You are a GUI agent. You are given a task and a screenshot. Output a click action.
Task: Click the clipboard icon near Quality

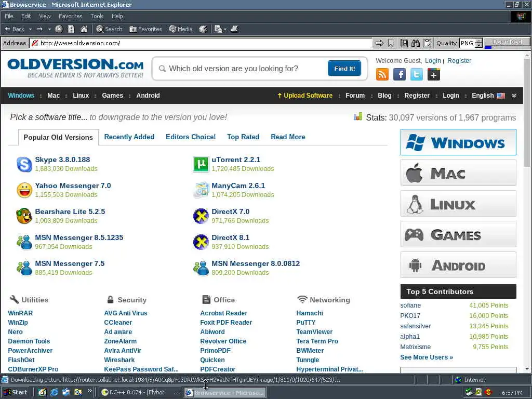point(427,43)
